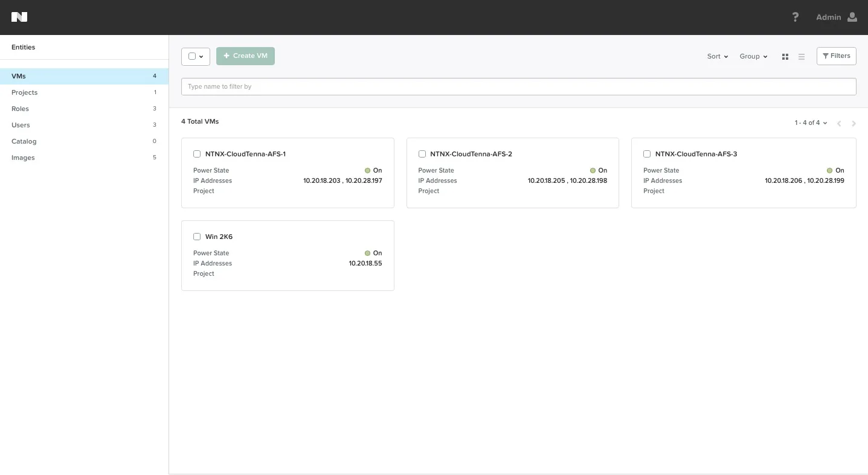868x475 pixels.
Task: Go to previous page arrow
Action: 839,123
